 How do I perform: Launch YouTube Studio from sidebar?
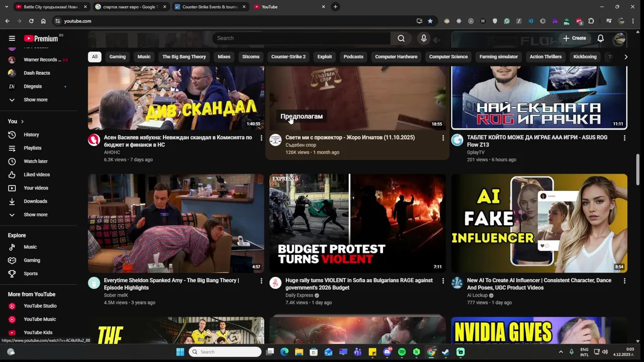[x=39, y=306]
